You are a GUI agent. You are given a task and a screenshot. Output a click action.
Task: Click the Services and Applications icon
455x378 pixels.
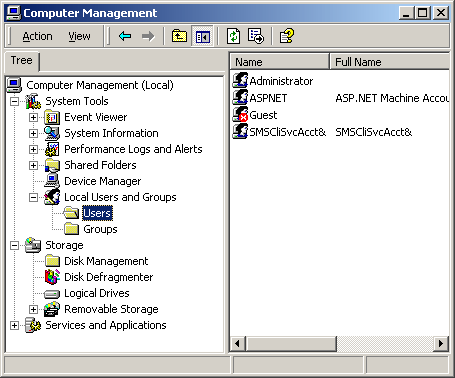(33, 325)
